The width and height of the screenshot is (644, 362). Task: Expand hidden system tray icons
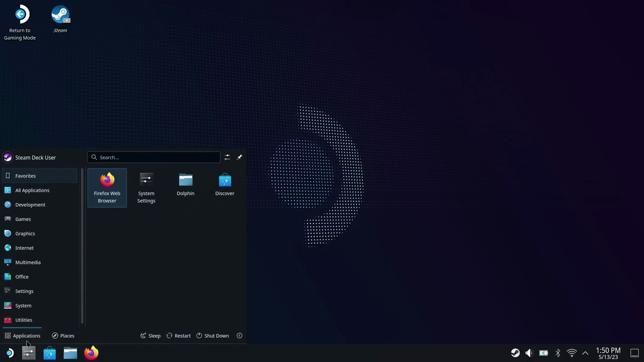585,353
